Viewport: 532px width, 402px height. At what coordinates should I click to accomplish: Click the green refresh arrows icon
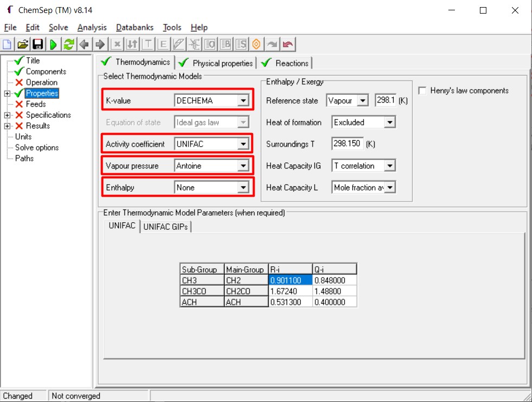coord(68,45)
